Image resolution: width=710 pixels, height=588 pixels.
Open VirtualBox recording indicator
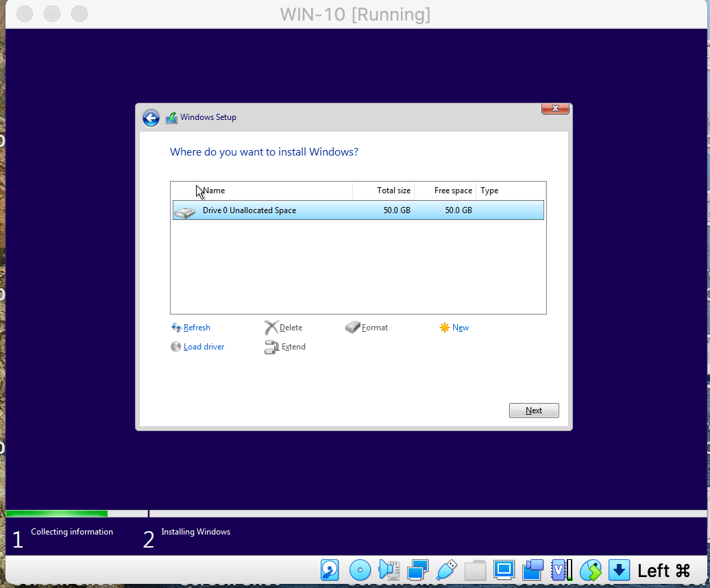(533, 570)
